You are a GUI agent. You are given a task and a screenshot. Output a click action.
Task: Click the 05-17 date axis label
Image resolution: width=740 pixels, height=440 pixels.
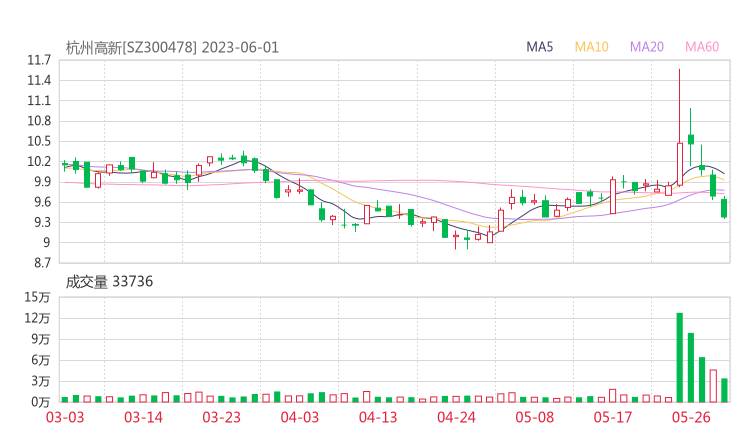[613, 417]
